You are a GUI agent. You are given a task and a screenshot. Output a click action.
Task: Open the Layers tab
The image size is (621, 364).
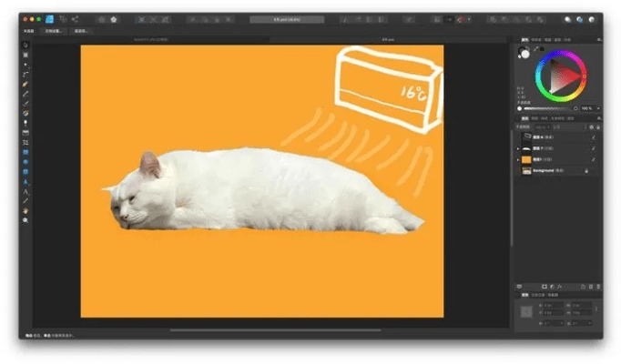[x=524, y=118]
